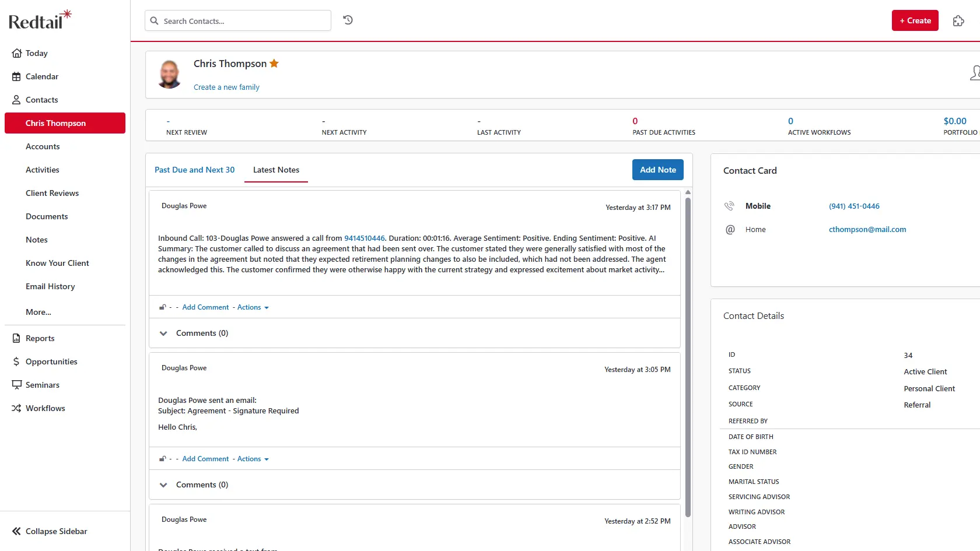The width and height of the screenshot is (980, 551).
Task: Click the + Create button
Action: coord(915,20)
